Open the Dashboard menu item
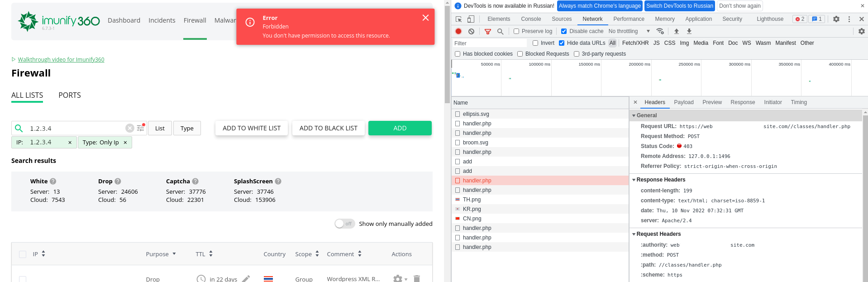Viewport: 868px width, 282px height. pos(124,20)
